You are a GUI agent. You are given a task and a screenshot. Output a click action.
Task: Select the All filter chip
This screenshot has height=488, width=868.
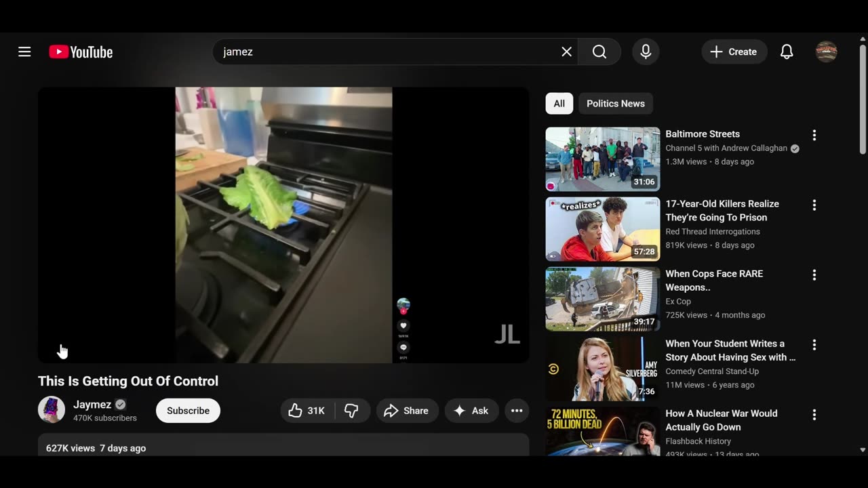coord(559,104)
